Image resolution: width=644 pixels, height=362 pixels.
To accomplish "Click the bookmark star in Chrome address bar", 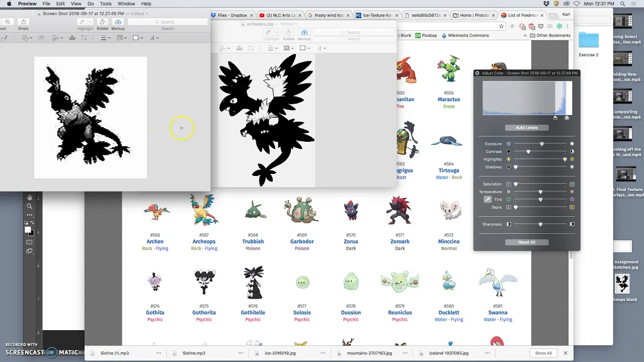I will coord(501,26).
